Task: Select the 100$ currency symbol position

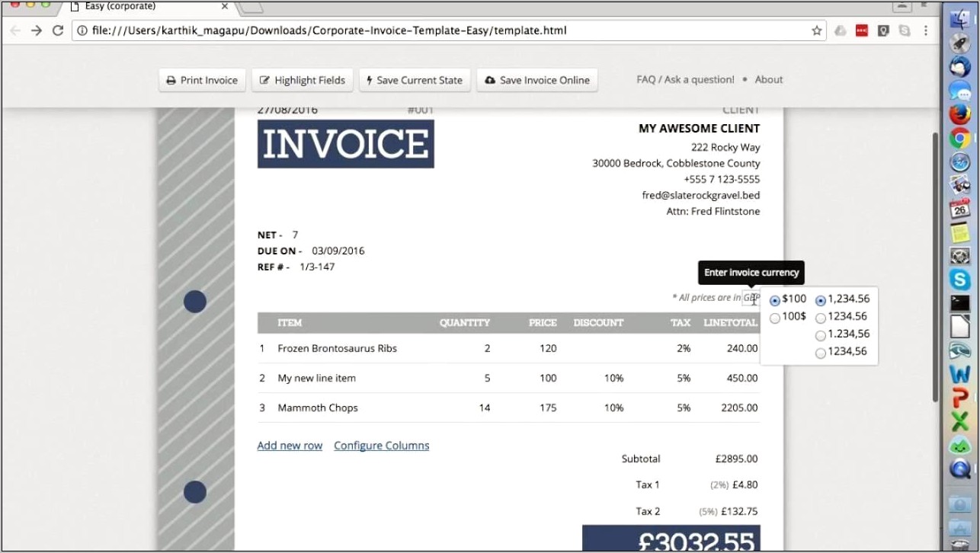Action: (x=775, y=318)
